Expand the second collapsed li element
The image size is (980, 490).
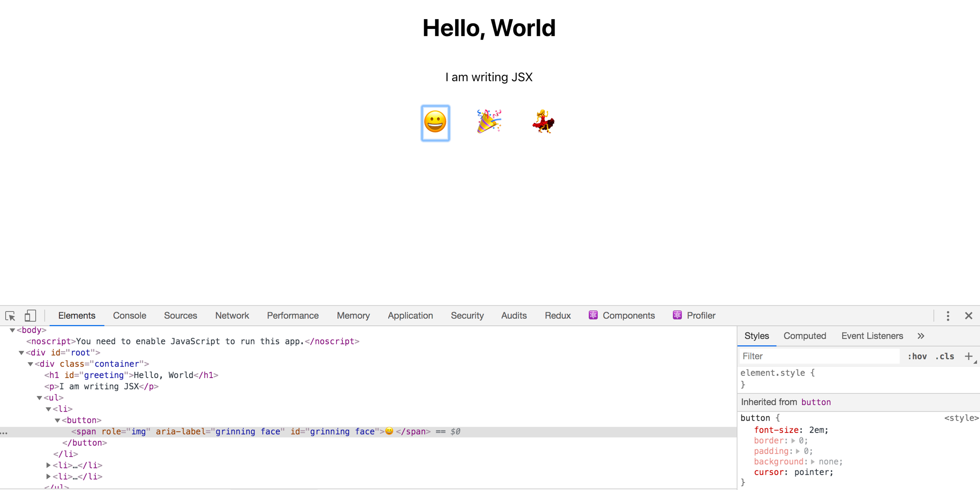tap(48, 476)
